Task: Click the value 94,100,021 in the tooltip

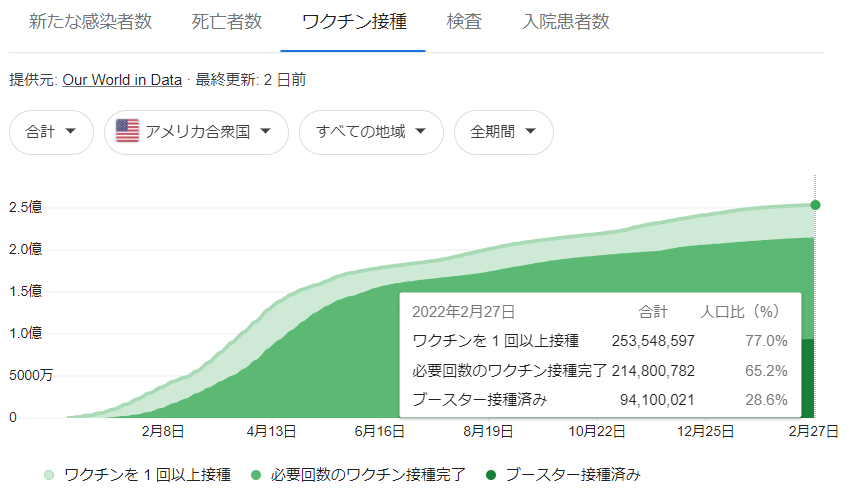Action: 657,400
